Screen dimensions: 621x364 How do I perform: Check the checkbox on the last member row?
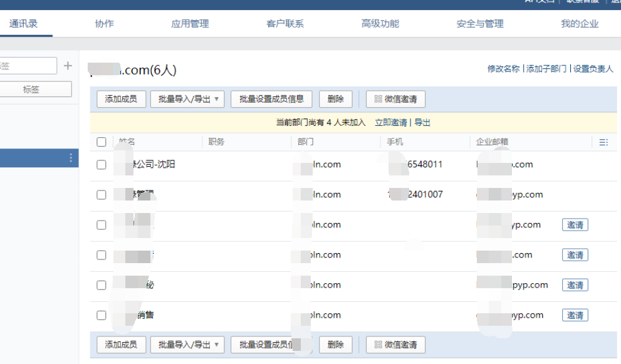click(x=101, y=315)
